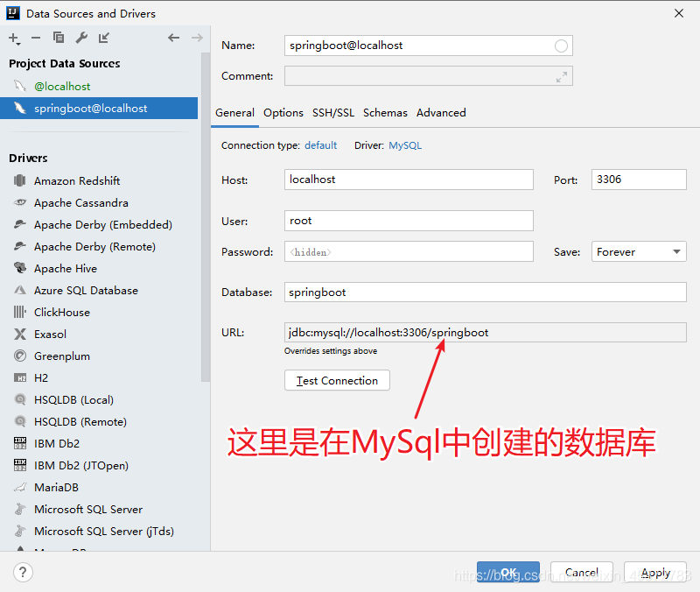700x592 pixels.
Task: Open the Schemas tab
Action: click(385, 113)
